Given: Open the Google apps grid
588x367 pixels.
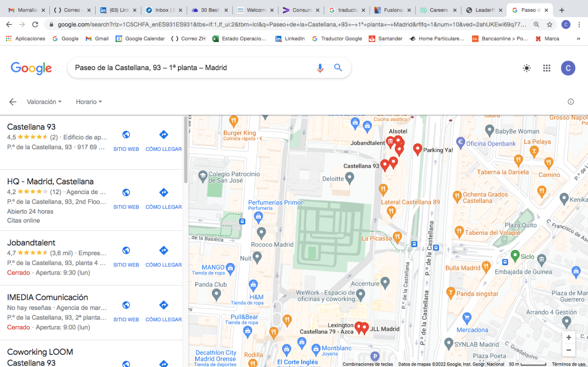Looking at the screenshot, I should [x=547, y=68].
